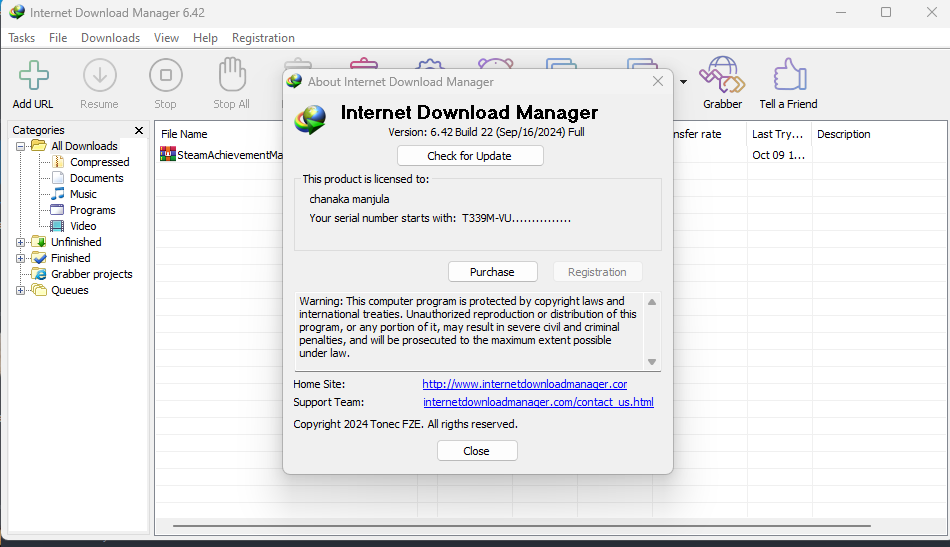
Task: Click the SteamAchievementMa file name
Action: [x=230, y=155]
